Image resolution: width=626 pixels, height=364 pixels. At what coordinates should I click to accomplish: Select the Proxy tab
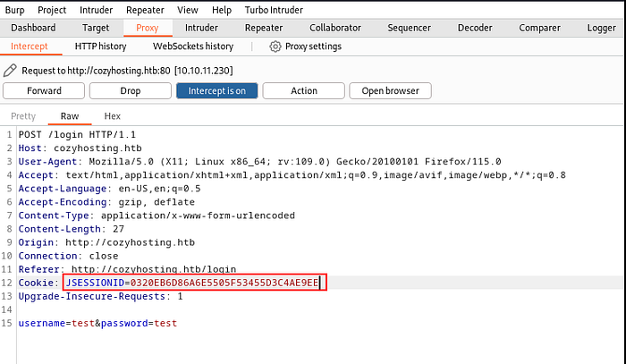pos(148,28)
